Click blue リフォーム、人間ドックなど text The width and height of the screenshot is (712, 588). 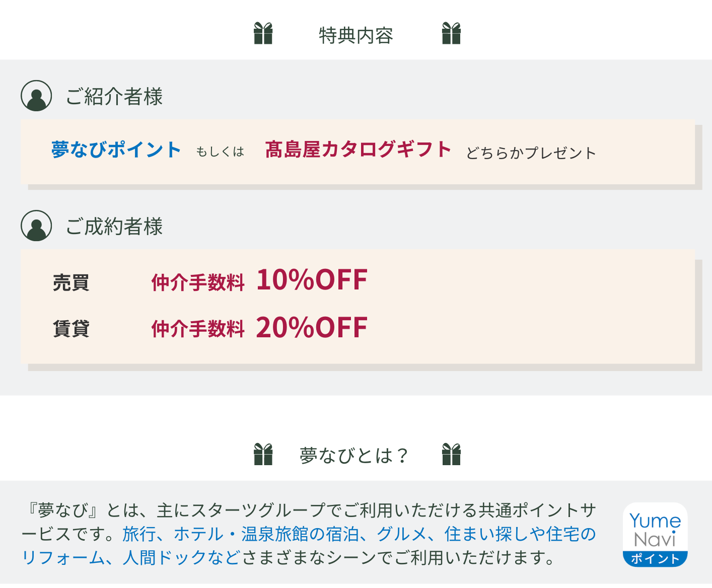(131, 557)
